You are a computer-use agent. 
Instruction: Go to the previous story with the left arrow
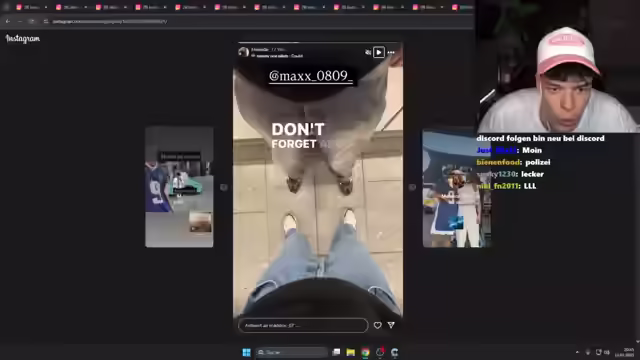(224, 187)
